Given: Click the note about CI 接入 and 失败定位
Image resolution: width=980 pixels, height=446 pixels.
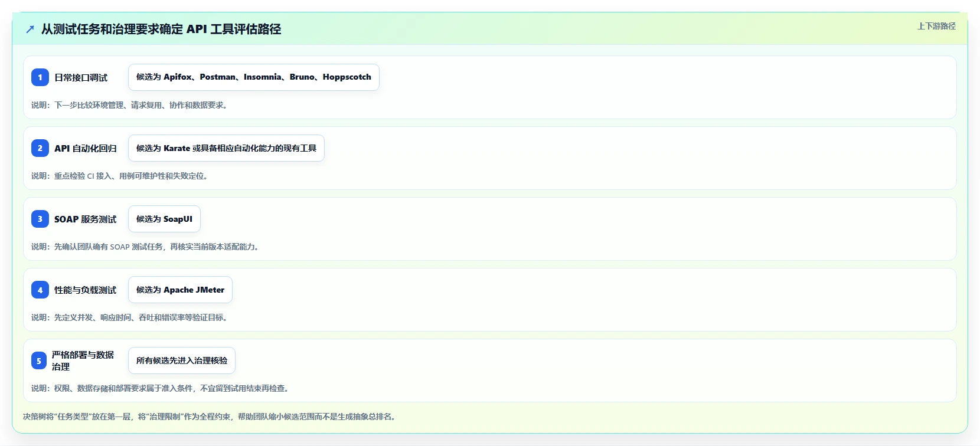Looking at the screenshot, I should 121,176.
